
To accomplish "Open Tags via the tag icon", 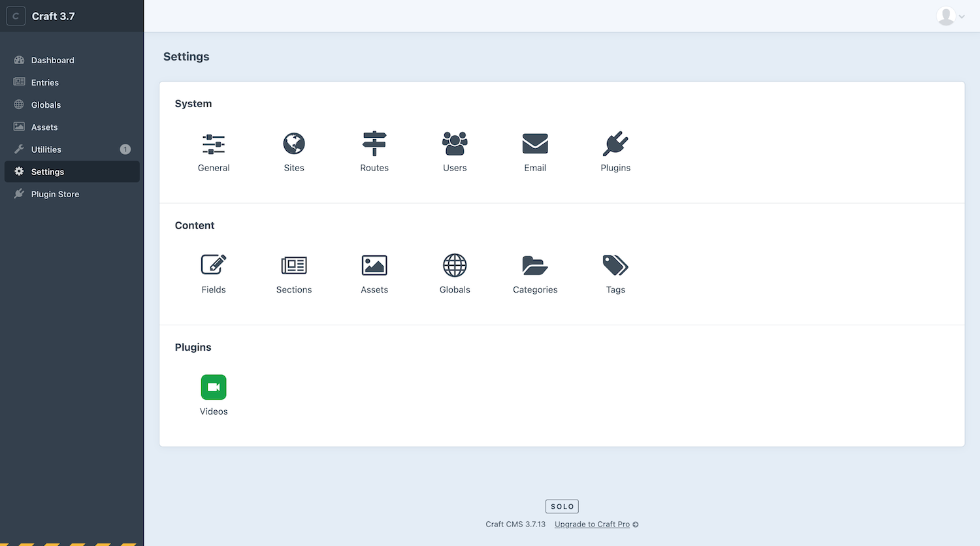I will pyautogui.click(x=615, y=265).
